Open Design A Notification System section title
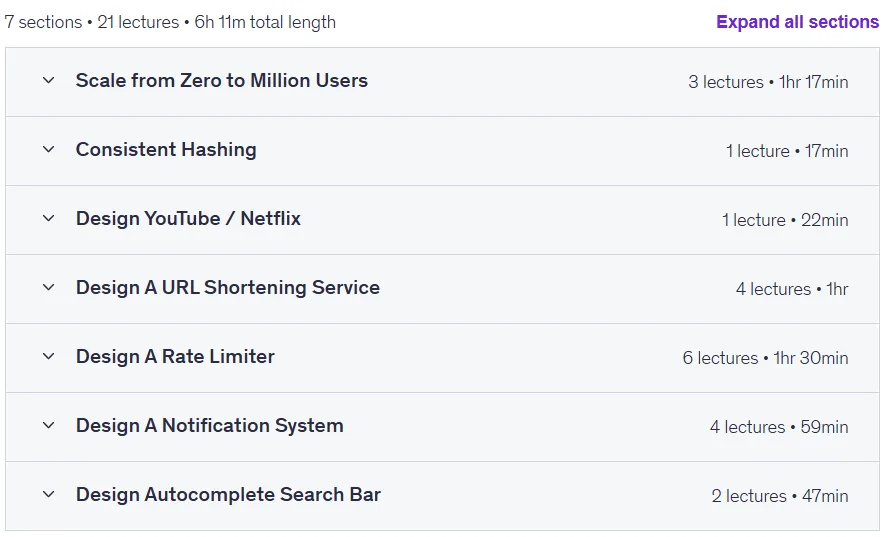The image size is (885, 537). (209, 426)
